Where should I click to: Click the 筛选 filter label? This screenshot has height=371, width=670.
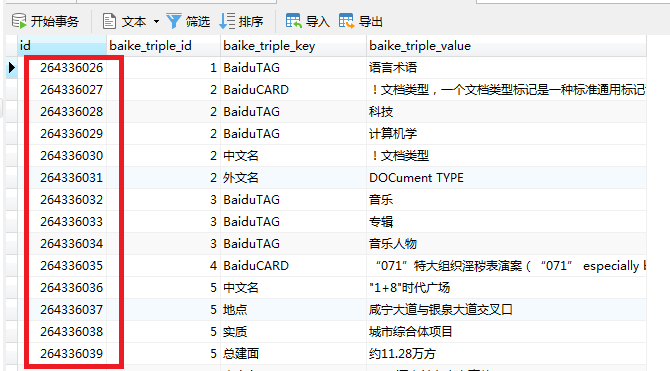(198, 21)
